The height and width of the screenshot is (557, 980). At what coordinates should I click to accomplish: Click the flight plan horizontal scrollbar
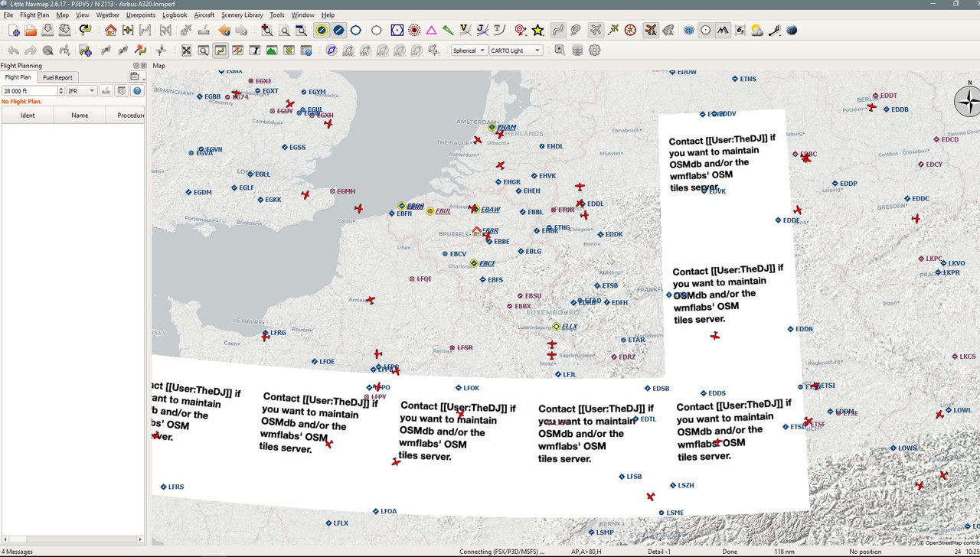(73, 539)
